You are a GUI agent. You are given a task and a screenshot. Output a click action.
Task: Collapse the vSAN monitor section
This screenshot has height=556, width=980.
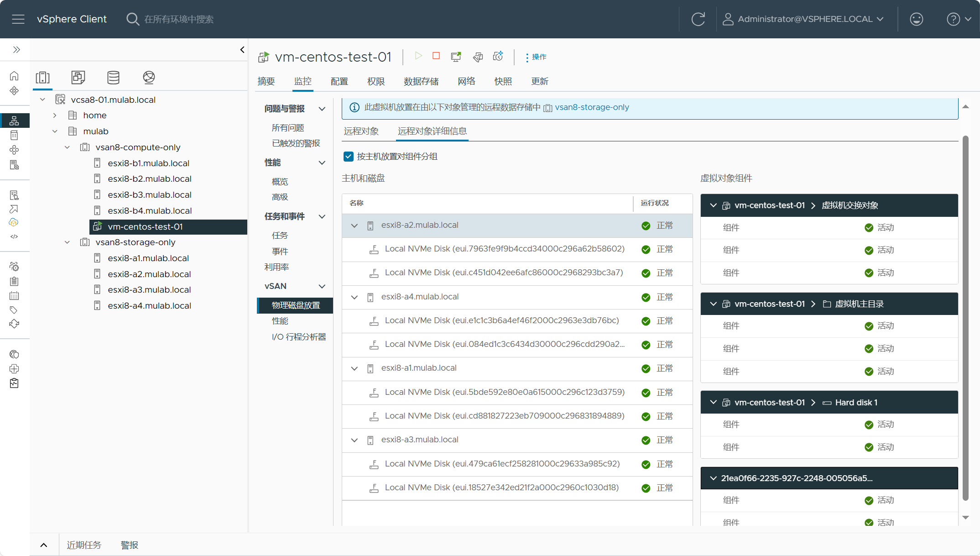pyautogui.click(x=322, y=286)
